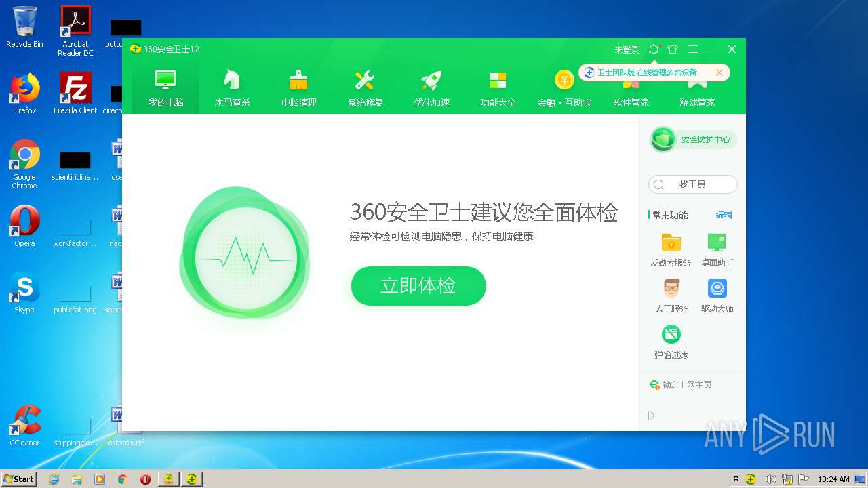Select FileZilla Client desktop icon
The width and height of the screenshot is (868, 488).
click(75, 93)
